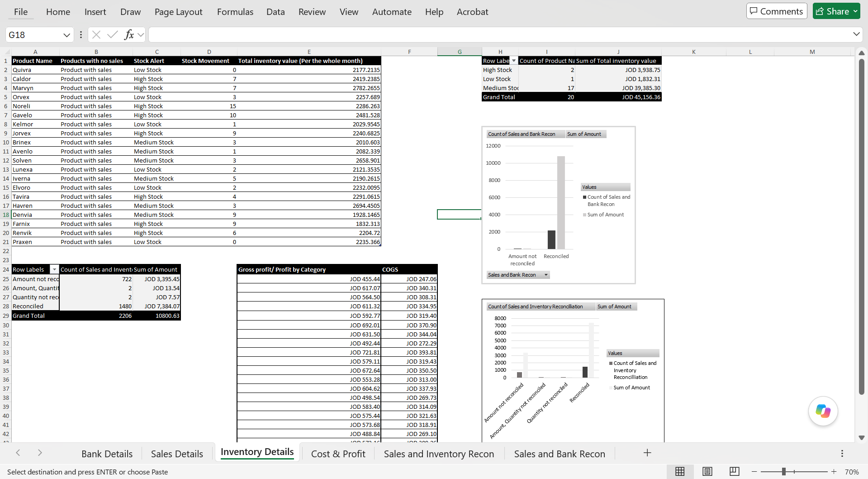
Task: Click the zoom slider handle
Action: pos(784,472)
